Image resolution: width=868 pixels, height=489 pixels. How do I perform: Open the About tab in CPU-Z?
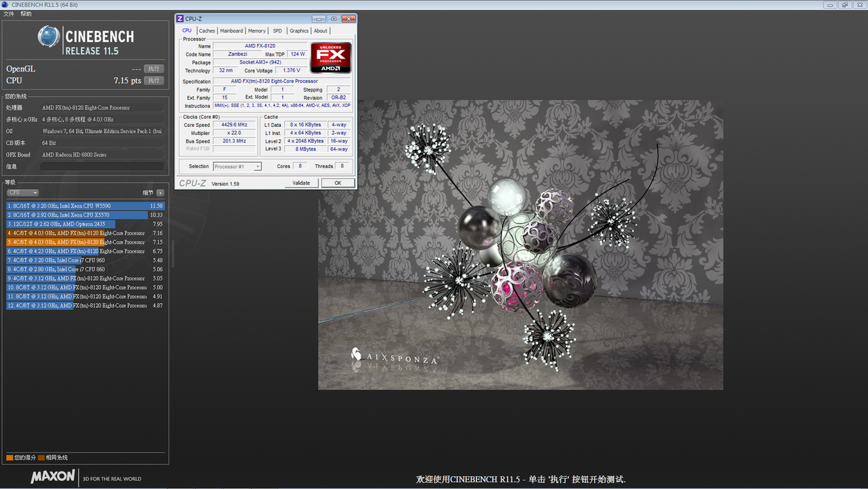pos(321,30)
